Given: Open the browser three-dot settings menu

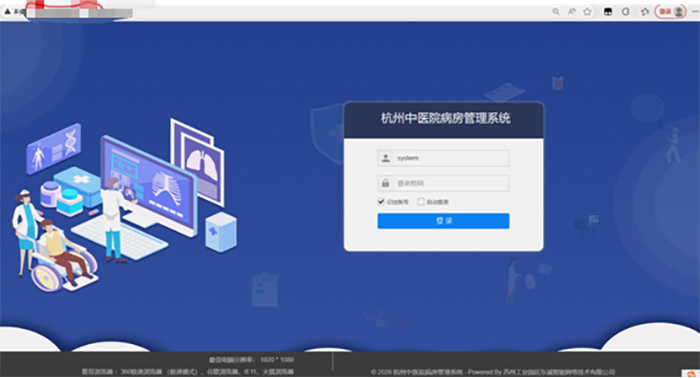Looking at the screenshot, I should tap(695, 12).
